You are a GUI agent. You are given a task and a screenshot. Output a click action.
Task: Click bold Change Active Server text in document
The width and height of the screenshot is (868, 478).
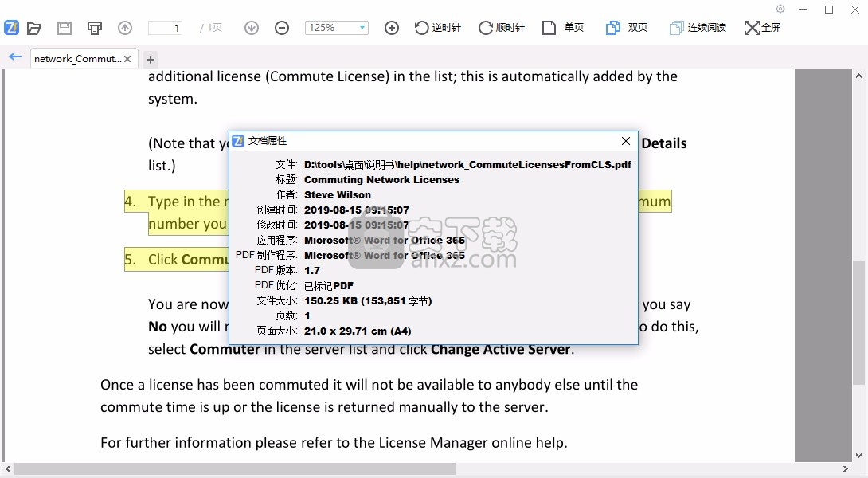[x=500, y=350]
